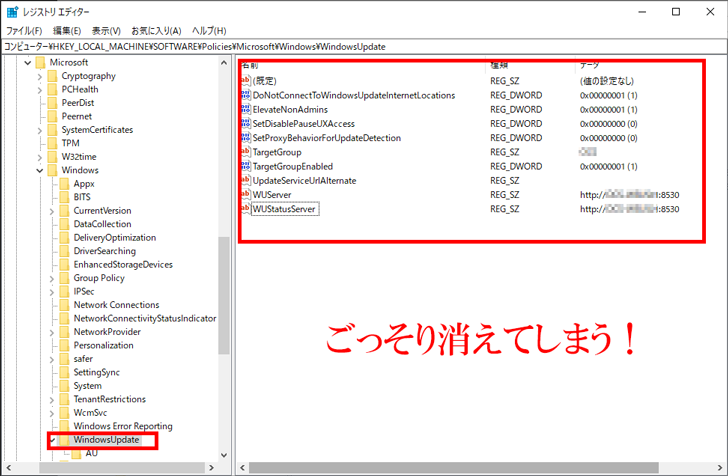
Task: Click the tree pane scroll-right arrow
Action: click(211, 467)
